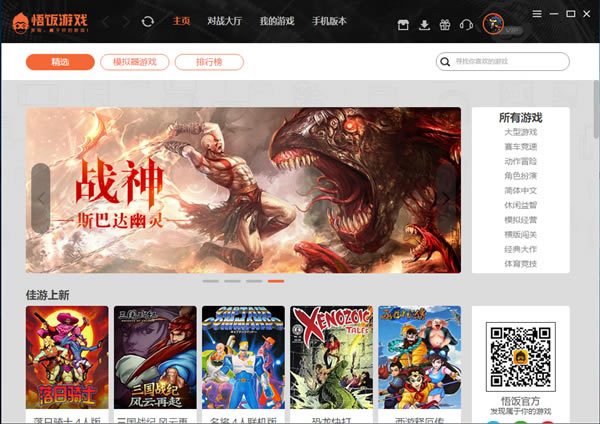Open the 赛车竞速 category
The height and width of the screenshot is (424, 600).
520,147
